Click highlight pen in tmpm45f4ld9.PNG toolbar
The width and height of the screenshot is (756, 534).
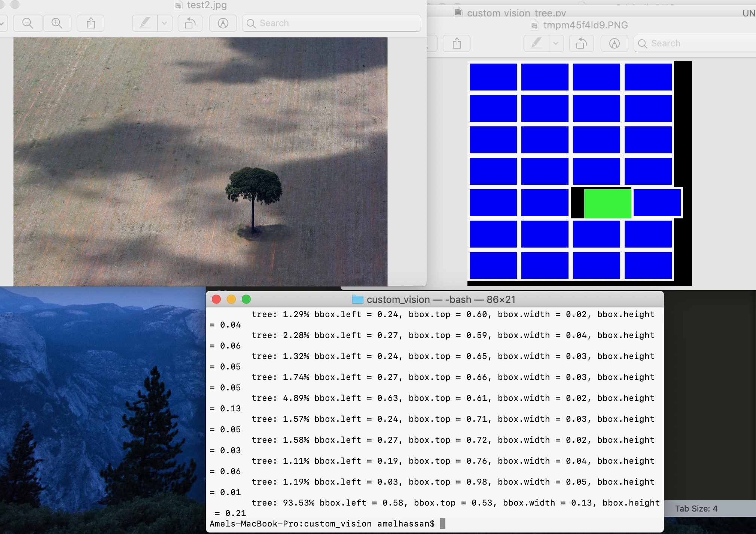536,43
